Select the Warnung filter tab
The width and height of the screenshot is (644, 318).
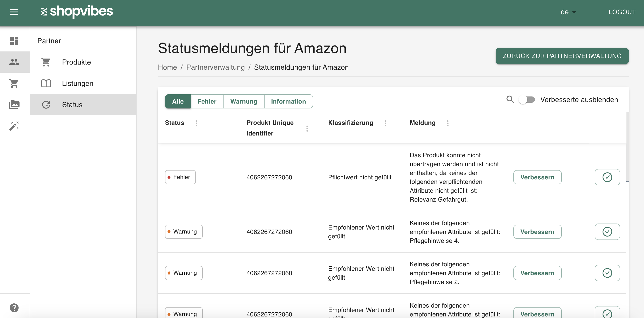click(x=244, y=101)
